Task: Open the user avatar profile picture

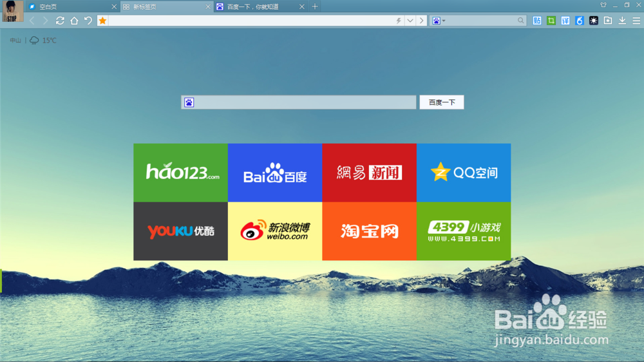Action: pyautogui.click(x=13, y=11)
